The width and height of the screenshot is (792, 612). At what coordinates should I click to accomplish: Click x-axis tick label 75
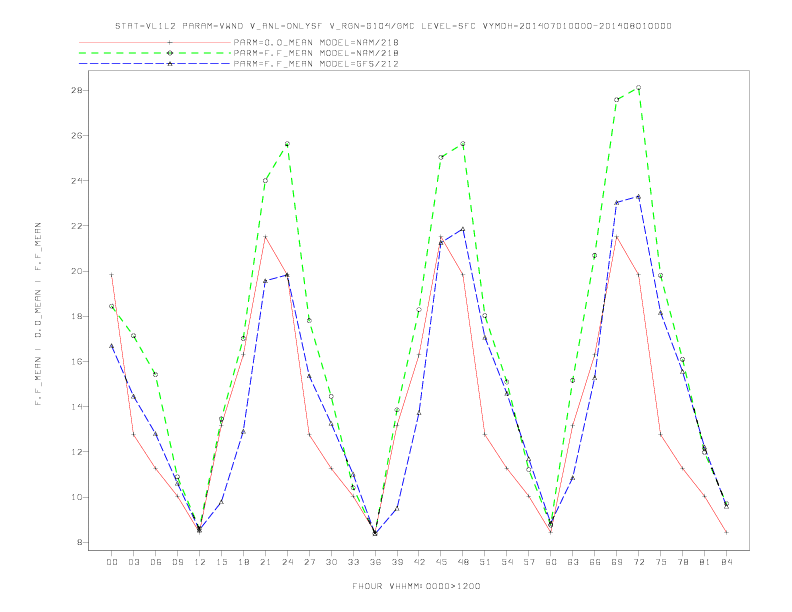coord(661,562)
